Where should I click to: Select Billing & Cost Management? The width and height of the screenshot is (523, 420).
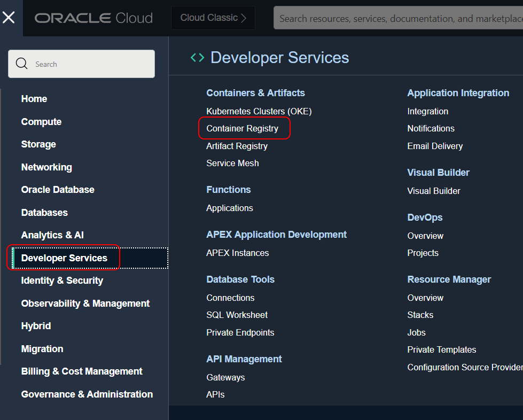click(x=82, y=371)
